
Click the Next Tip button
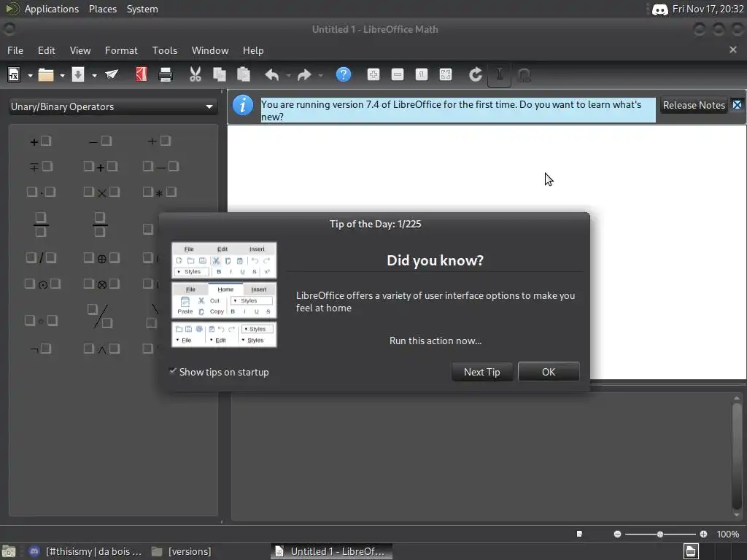point(481,372)
